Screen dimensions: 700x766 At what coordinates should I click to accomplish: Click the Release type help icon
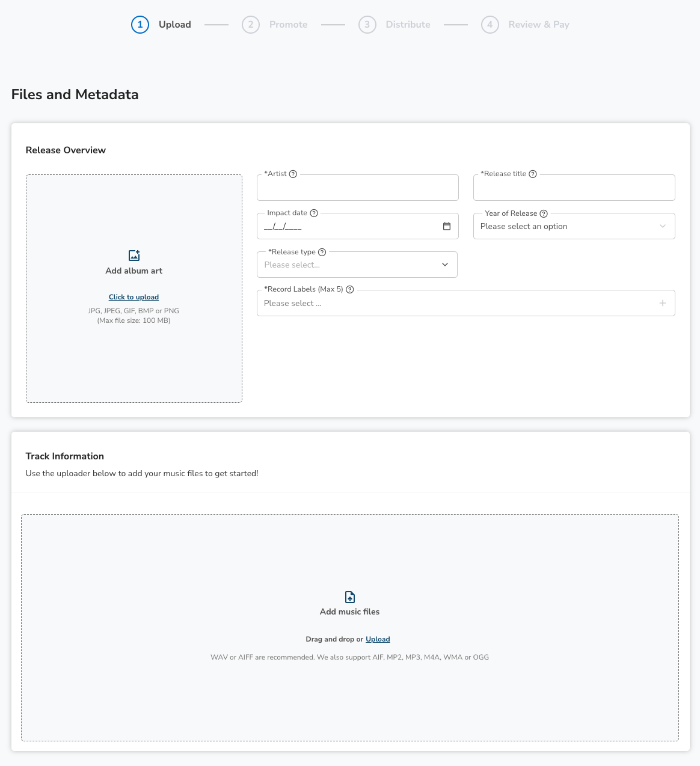pos(322,252)
